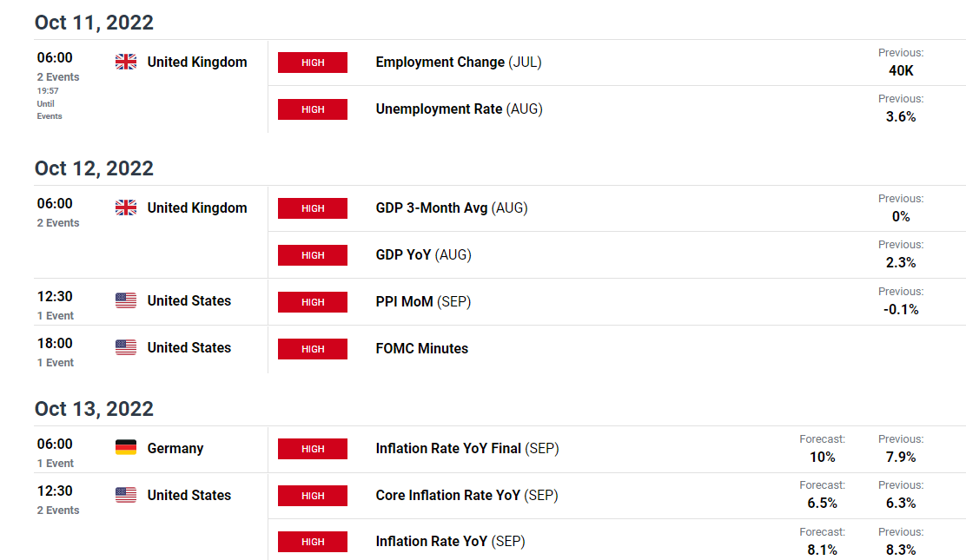Click HIGH badge for Employment Change
Image resolution: width=966 pixels, height=560 pixels.
point(313,63)
